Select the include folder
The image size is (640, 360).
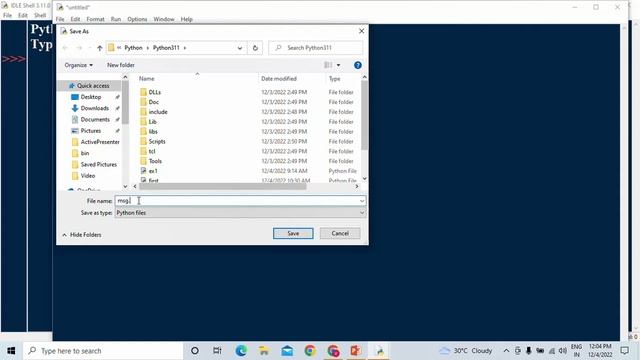tap(158, 112)
